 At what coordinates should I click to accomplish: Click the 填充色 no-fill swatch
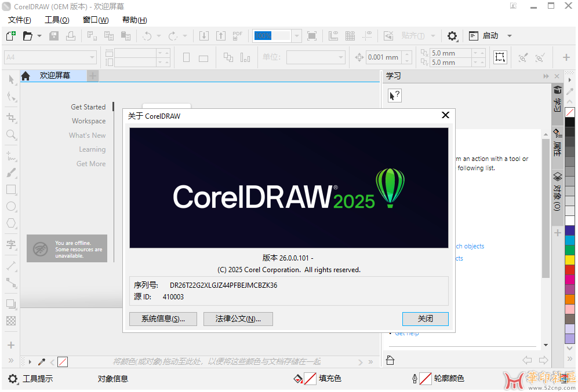[x=310, y=378]
